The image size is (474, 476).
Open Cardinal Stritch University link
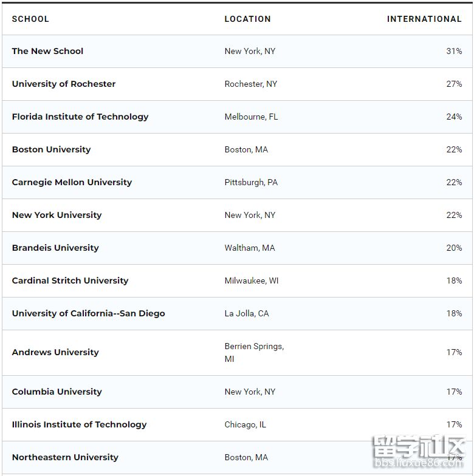tap(70, 280)
